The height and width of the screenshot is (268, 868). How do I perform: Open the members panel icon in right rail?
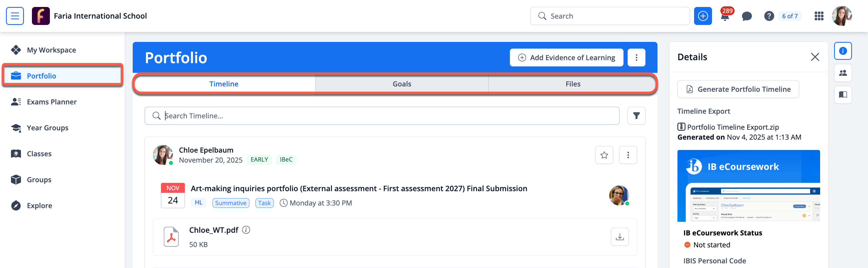[x=843, y=73]
